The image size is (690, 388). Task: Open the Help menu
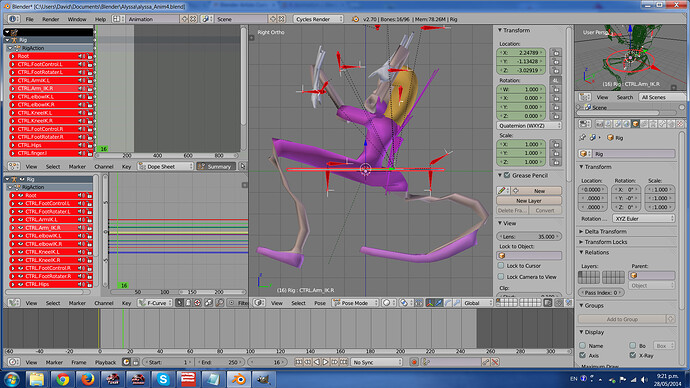[100, 19]
